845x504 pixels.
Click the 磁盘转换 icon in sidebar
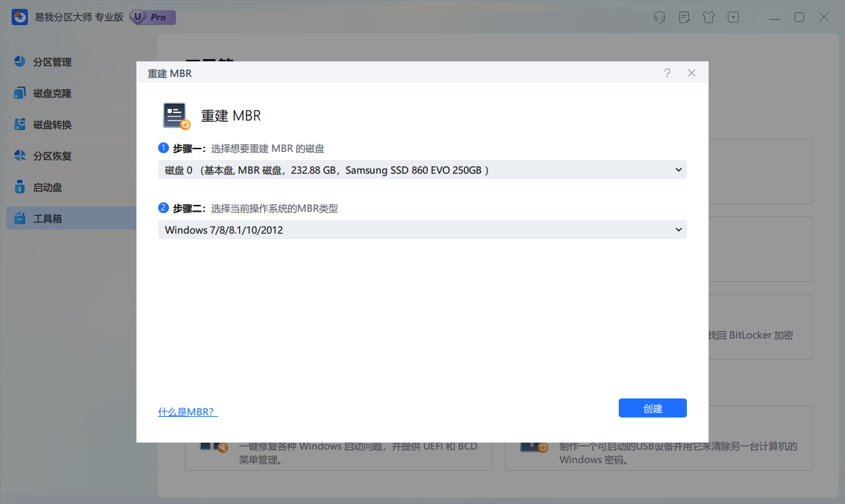(x=20, y=125)
